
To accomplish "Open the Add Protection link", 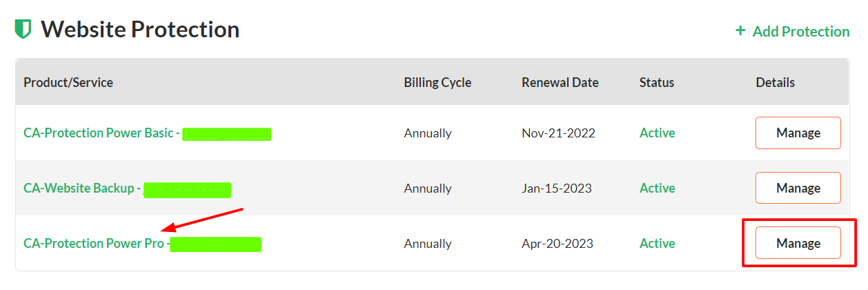I will (x=800, y=31).
